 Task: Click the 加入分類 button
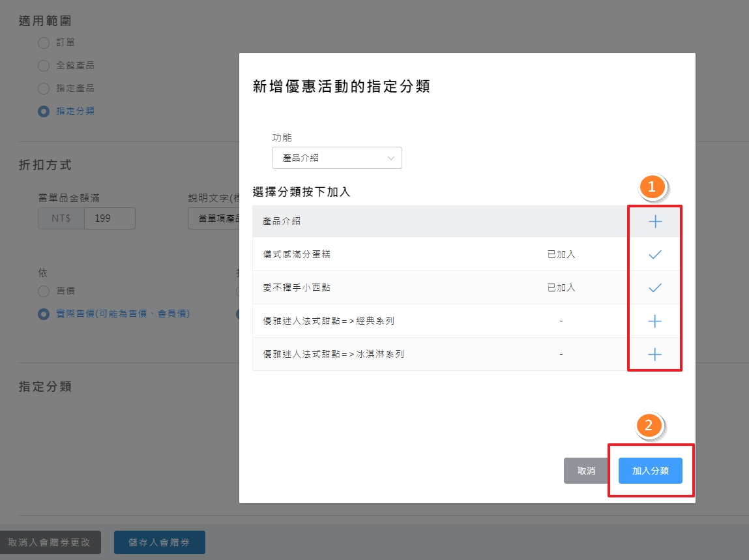pyautogui.click(x=650, y=470)
